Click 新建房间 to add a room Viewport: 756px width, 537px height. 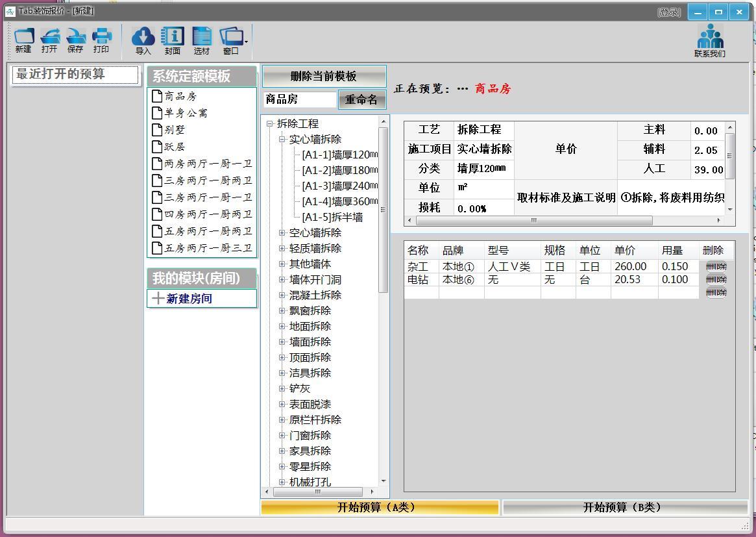(x=189, y=299)
